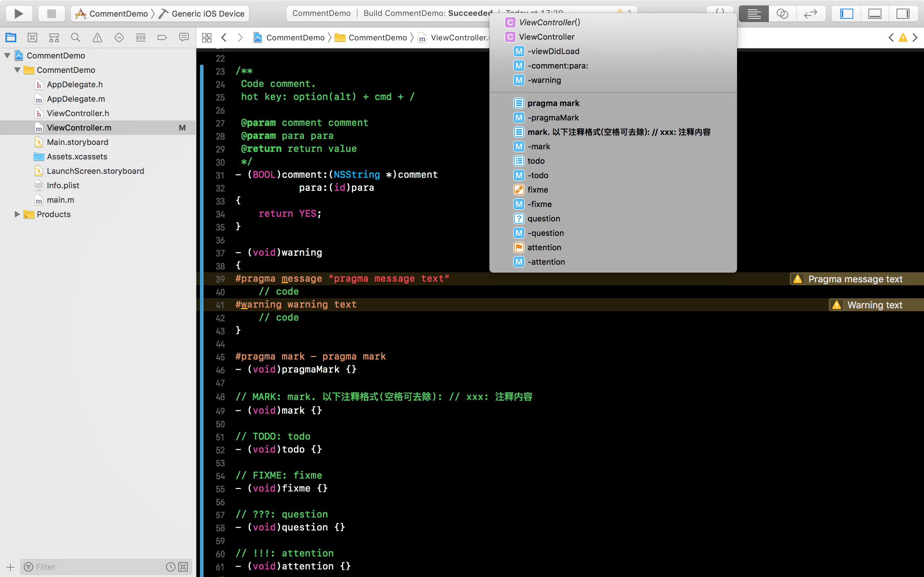Viewport: 924px width, 577px height.
Task: Click the Run (play) button
Action: [18, 14]
